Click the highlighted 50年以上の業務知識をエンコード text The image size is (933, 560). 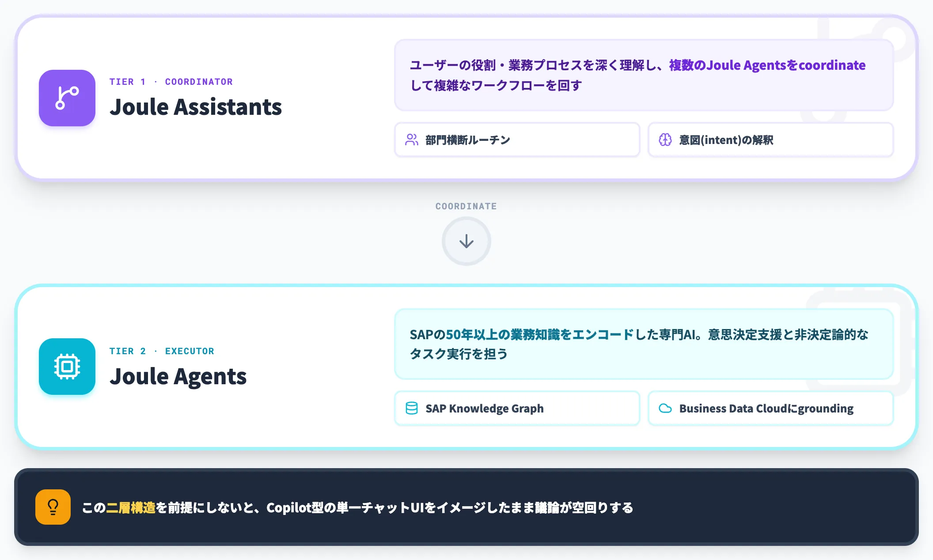(x=540, y=334)
